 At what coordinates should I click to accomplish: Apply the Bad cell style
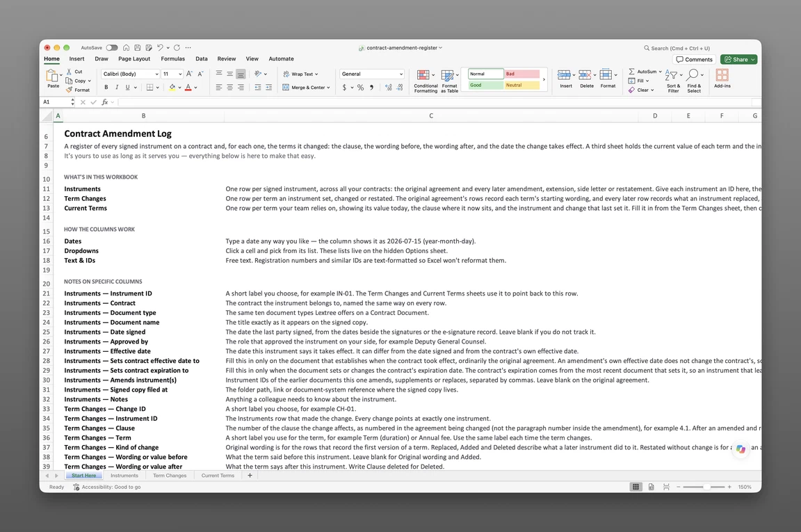click(521, 74)
